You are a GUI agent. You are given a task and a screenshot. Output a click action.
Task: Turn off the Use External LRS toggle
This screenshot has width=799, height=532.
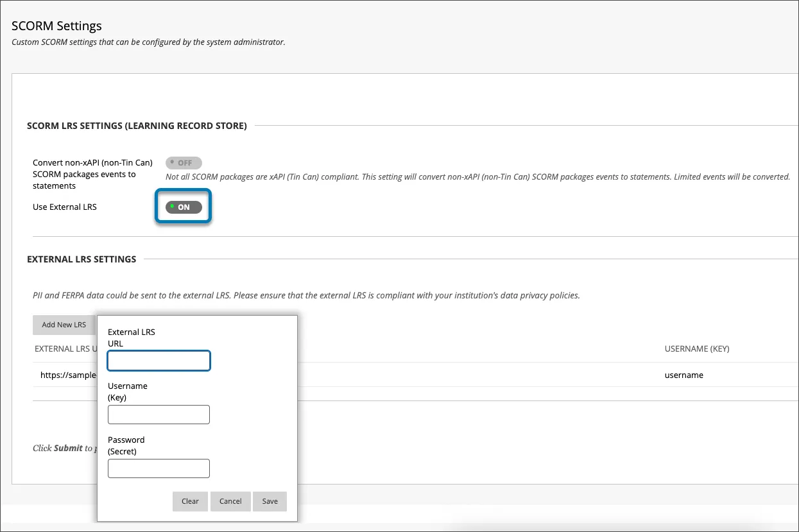(x=183, y=207)
